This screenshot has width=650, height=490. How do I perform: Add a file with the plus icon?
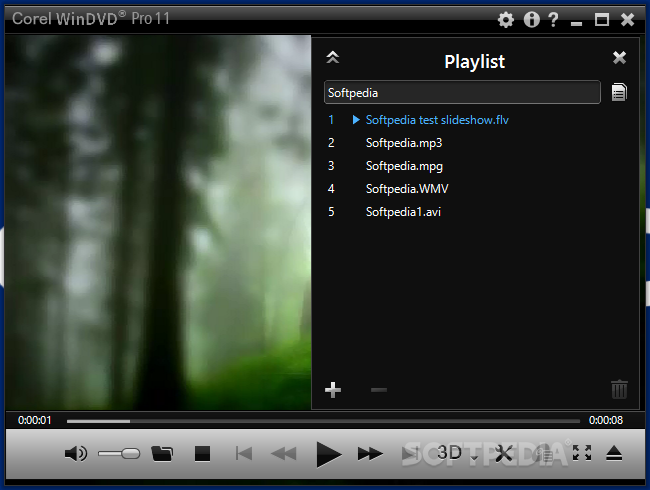(x=333, y=390)
